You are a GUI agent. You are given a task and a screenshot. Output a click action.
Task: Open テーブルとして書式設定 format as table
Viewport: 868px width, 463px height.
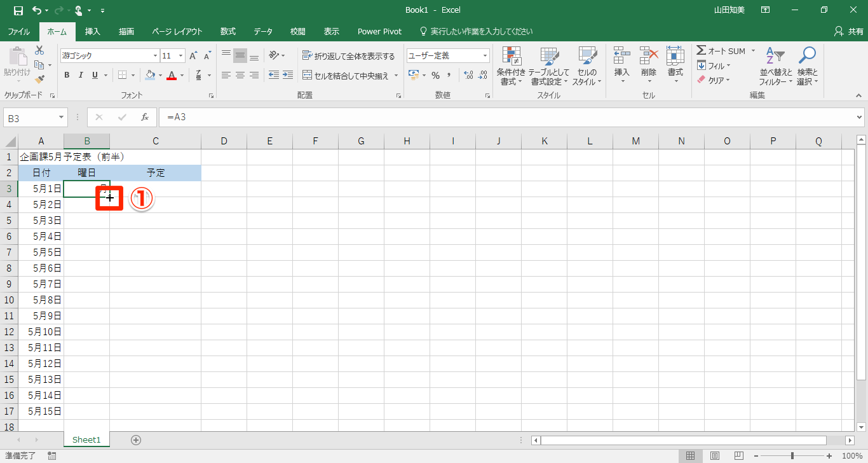point(549,66)
